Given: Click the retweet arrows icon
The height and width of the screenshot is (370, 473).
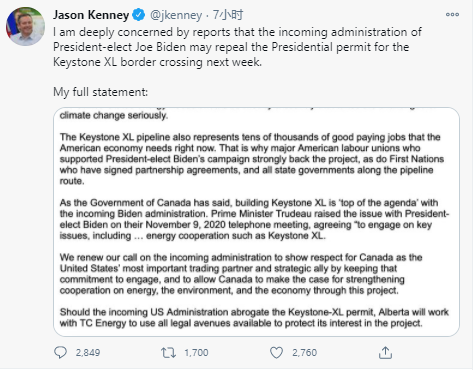Looking at the screenshot, I should [x=168, y=352].
